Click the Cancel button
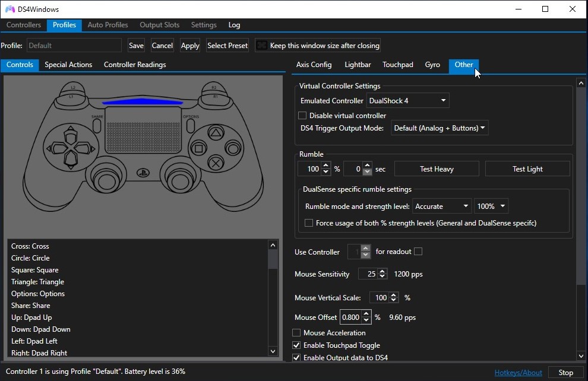This screenshot has height=381, width=588. 162,45
